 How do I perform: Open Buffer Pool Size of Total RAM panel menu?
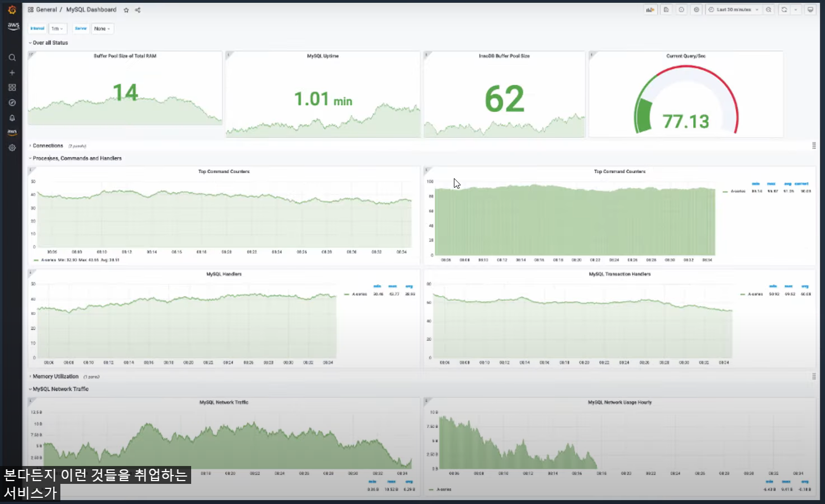click(125, 56)
